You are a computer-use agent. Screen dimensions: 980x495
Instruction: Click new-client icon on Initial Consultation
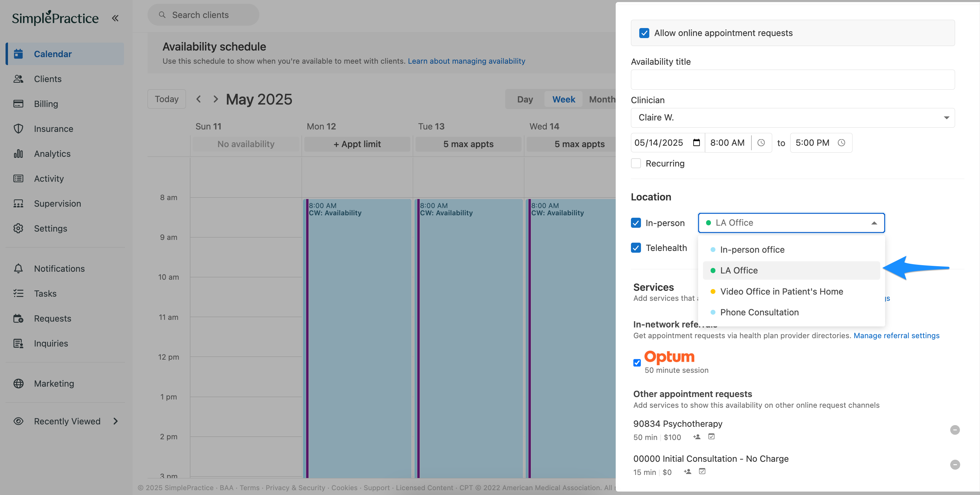[687, 472]
